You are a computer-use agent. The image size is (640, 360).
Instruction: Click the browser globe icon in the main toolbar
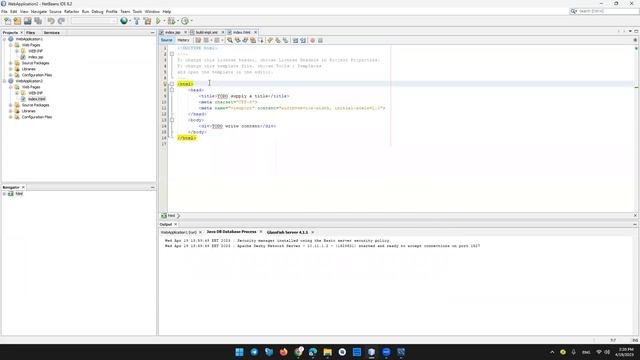(124, 21)
